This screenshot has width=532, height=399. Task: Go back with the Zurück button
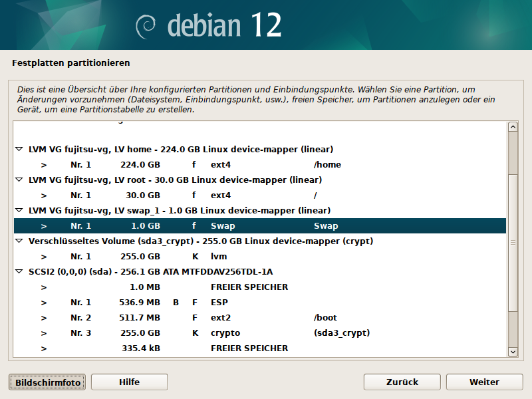(x=402, y=382)
